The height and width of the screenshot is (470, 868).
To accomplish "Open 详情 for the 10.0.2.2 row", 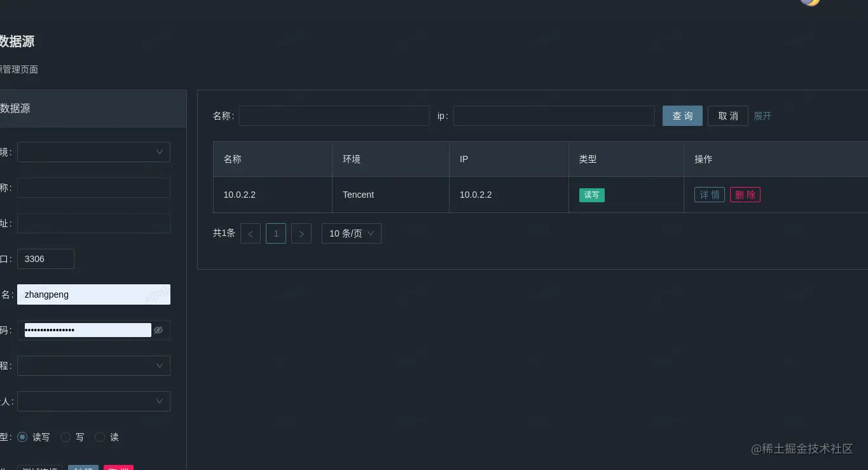I will 710,195.
